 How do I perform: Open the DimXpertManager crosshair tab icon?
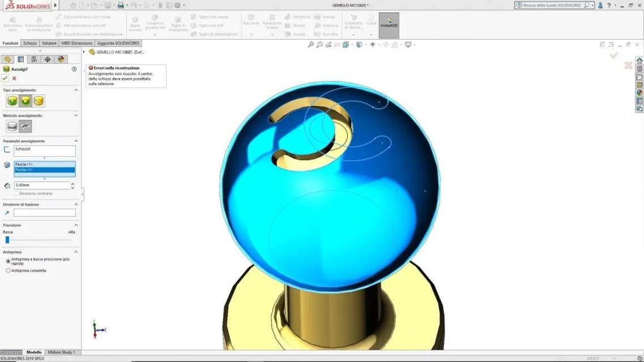[x=48, y=59]
